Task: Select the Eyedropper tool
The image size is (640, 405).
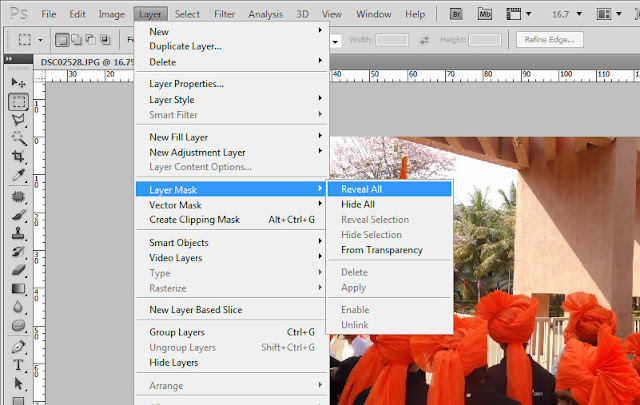Action: [18, 175]
